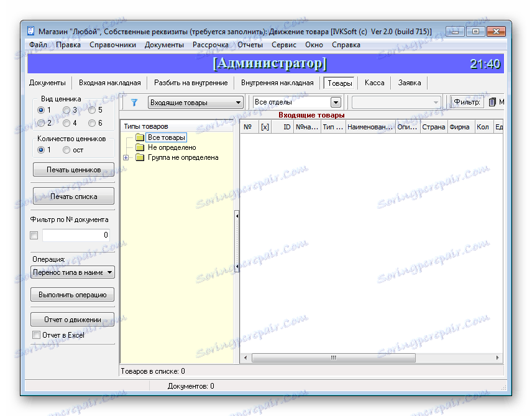The height and width of the screenshot is (416, 532).
Task: Choose quantity of price tags ост
Action: (x=66, y=150)
